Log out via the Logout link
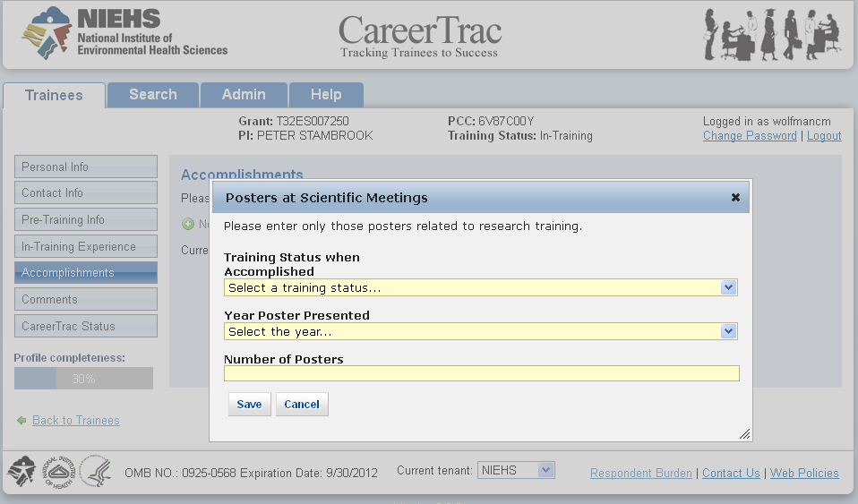Image resolution: width=858 pixels, height=504 pixels. [x=824, y=136]
